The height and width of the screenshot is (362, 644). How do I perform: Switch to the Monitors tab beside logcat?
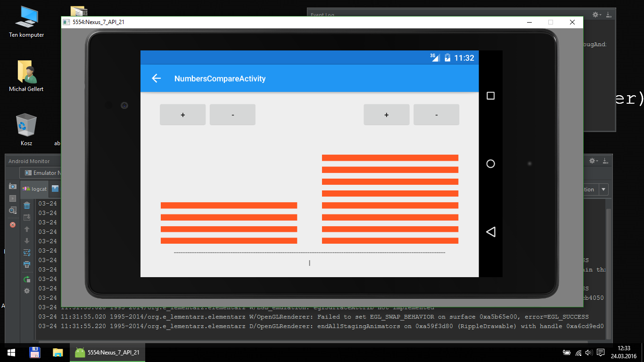click(56, 189)
